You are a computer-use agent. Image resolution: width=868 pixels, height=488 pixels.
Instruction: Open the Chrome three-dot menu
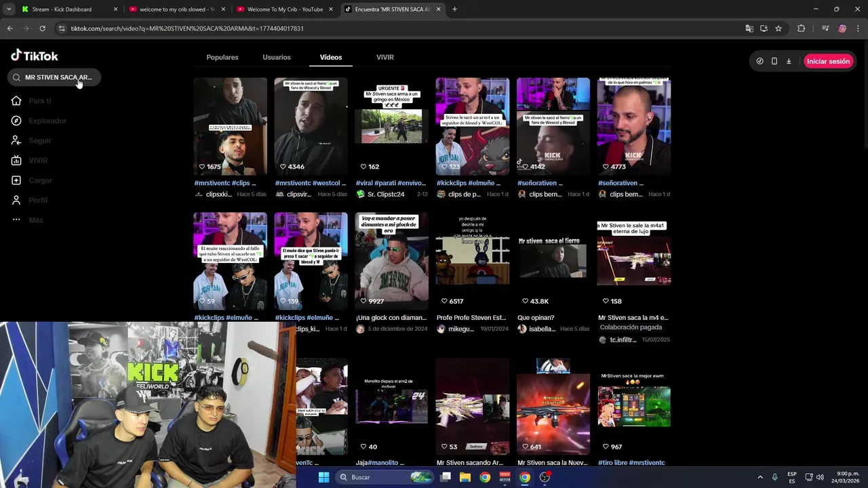[858, 28]
